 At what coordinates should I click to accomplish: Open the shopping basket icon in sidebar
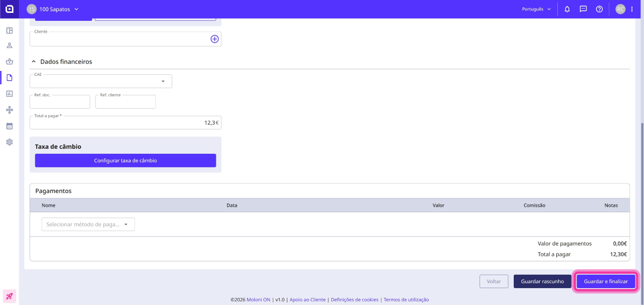pos(9,61)
